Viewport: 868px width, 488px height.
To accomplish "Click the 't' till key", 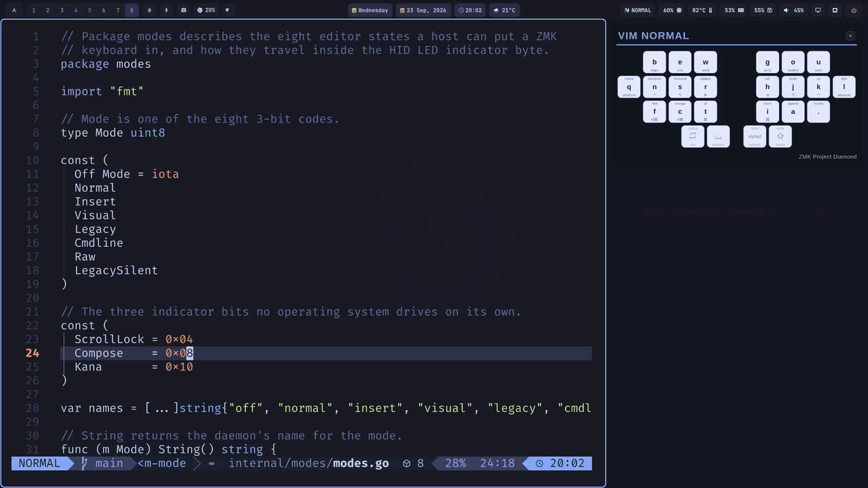I will pyautogui.click(x=705, y=112).
